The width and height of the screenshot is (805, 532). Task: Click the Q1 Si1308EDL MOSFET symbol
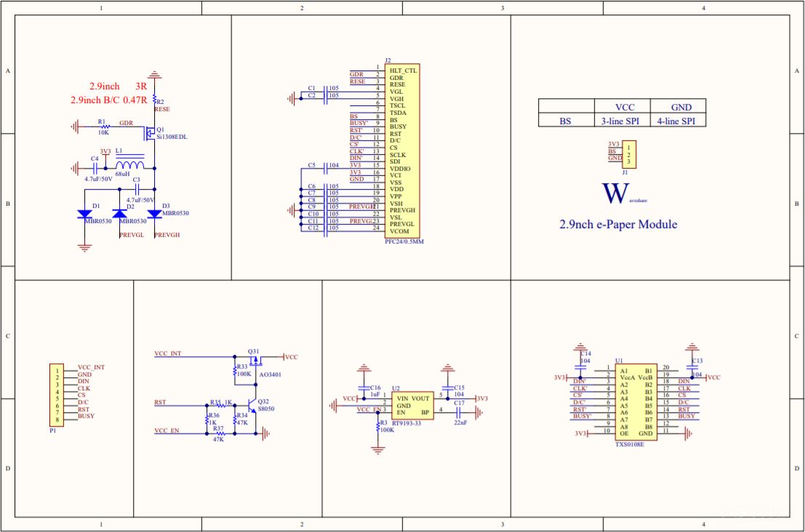151,133
